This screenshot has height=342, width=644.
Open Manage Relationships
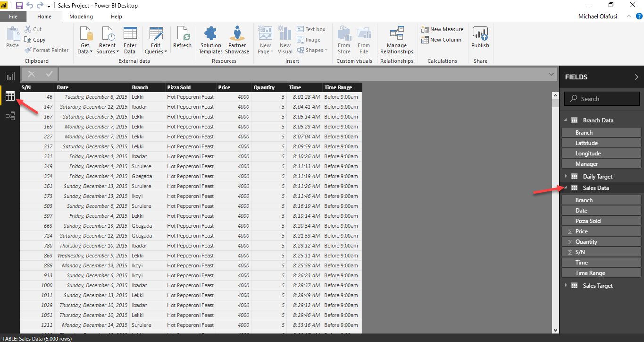(x=396, y=39)
